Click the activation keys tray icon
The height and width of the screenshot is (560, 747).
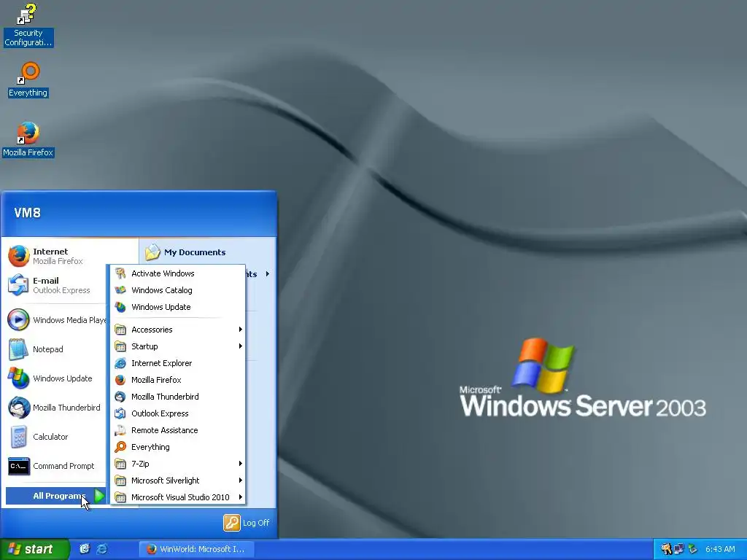pyautogui.click(x=666, y=549)
